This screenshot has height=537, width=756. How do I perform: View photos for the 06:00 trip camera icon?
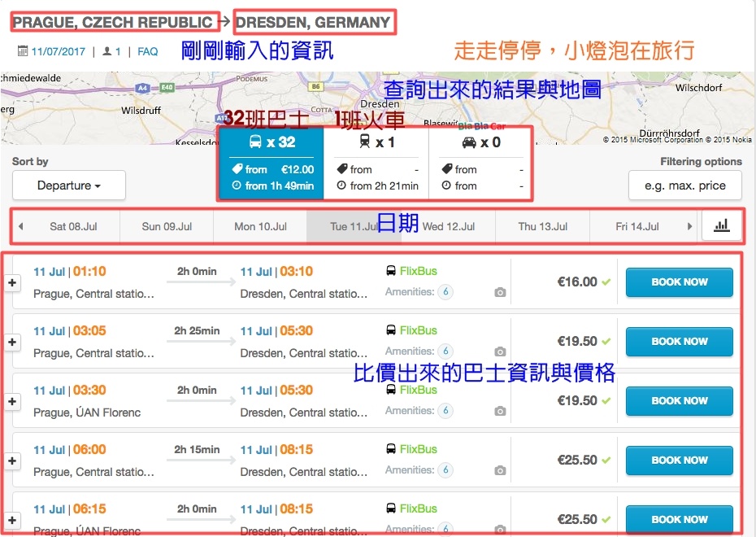pos(500,470)
